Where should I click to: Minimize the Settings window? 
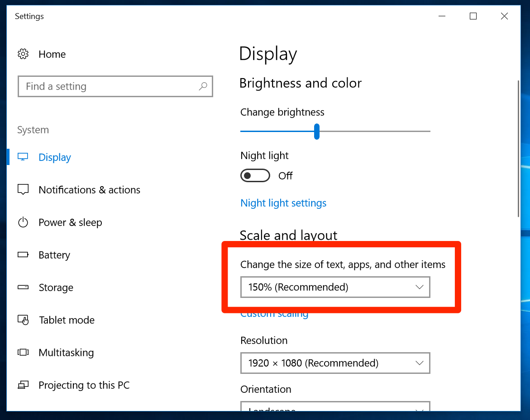coord(442,16)
